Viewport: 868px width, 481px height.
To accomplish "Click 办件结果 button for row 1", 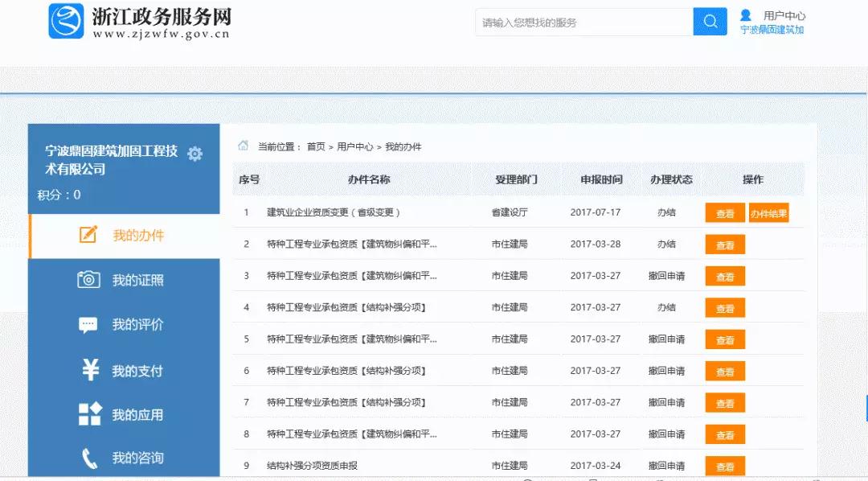I will (x=768, y=213).
